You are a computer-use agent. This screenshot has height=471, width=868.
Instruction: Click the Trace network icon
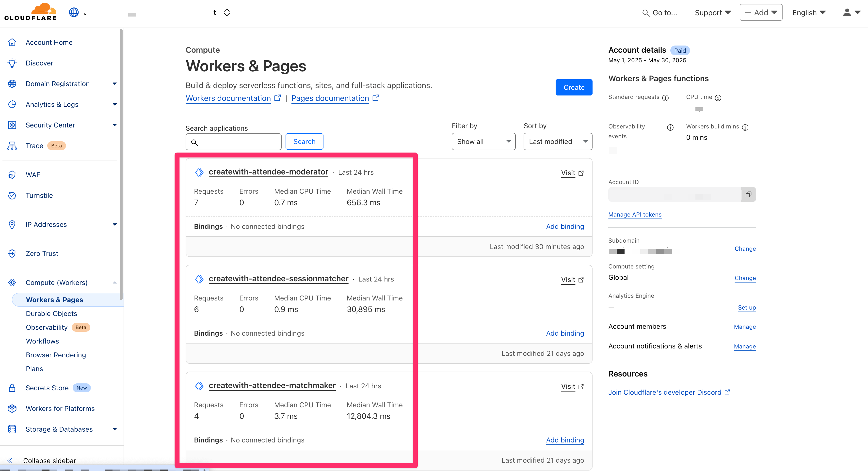click(12, 145)
